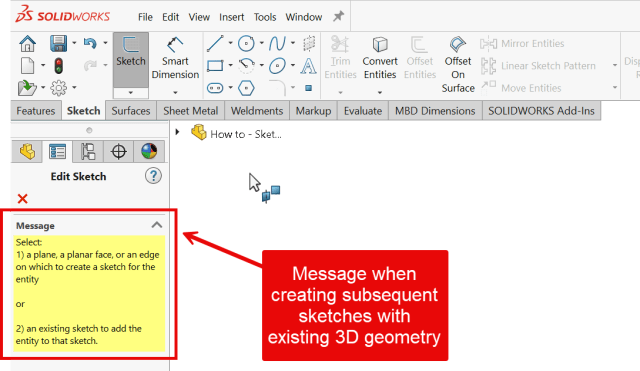The image size is (640, 371).
Task: Switch to the Evaluate tab
Action: 363,111
